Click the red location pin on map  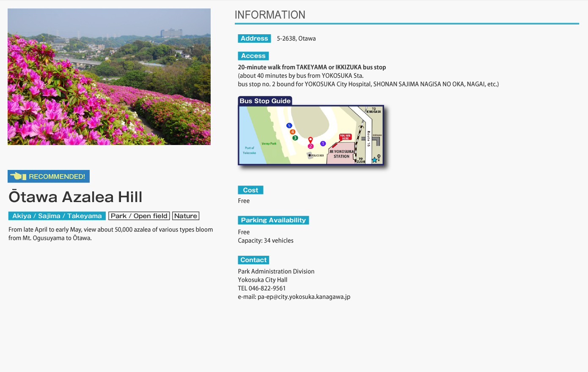310,140
